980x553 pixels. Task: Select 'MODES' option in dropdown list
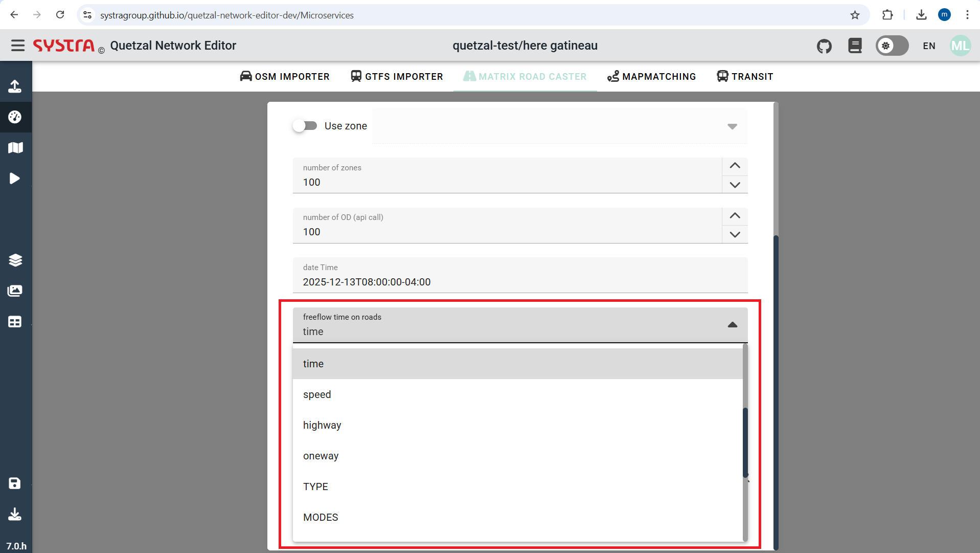pos(517,517)
